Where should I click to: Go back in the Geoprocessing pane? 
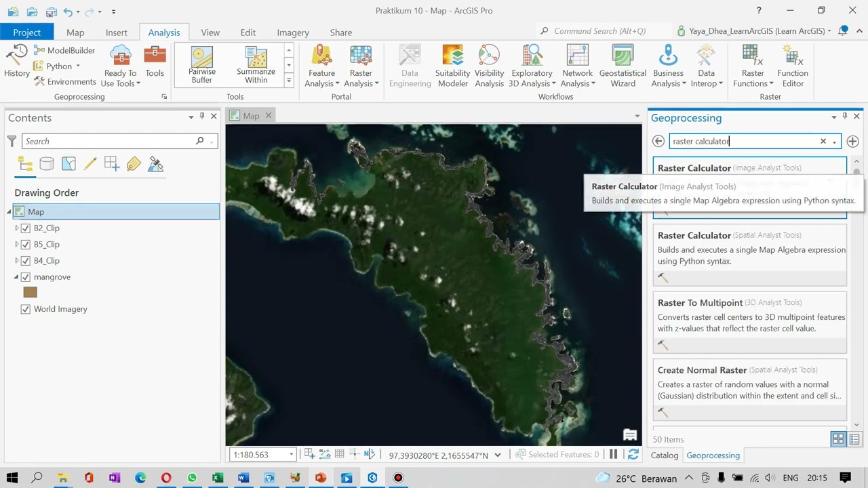[x=658, y=141]
